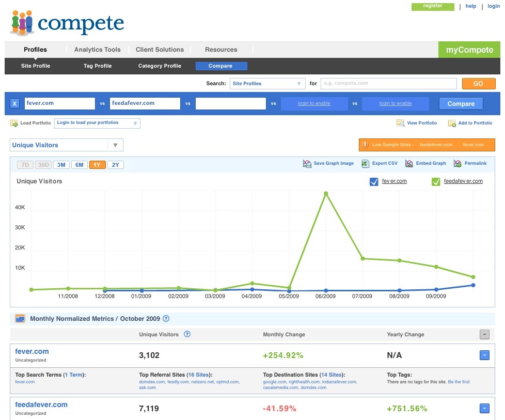Click the Export CSV spreadsheet icon

[365, 163]
